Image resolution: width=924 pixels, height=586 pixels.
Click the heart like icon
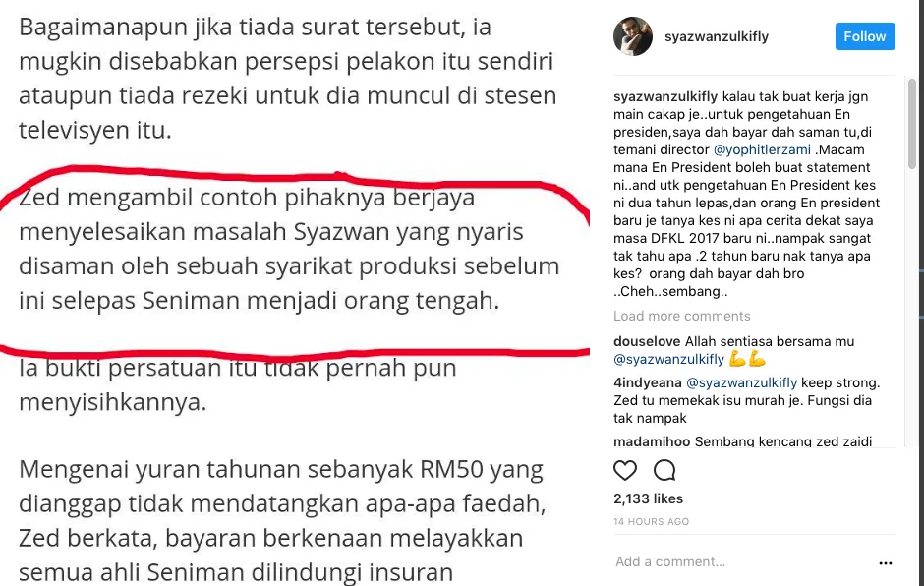click(x=624, y=470)
